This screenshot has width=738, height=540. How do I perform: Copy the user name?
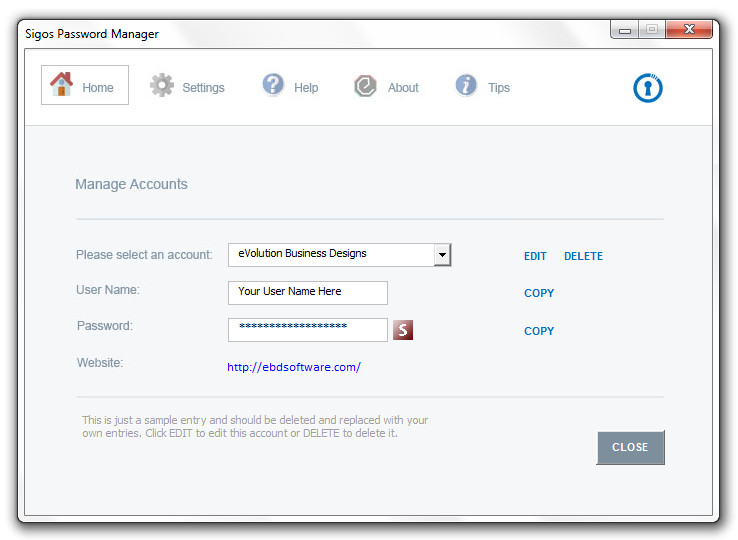point(539,293)
